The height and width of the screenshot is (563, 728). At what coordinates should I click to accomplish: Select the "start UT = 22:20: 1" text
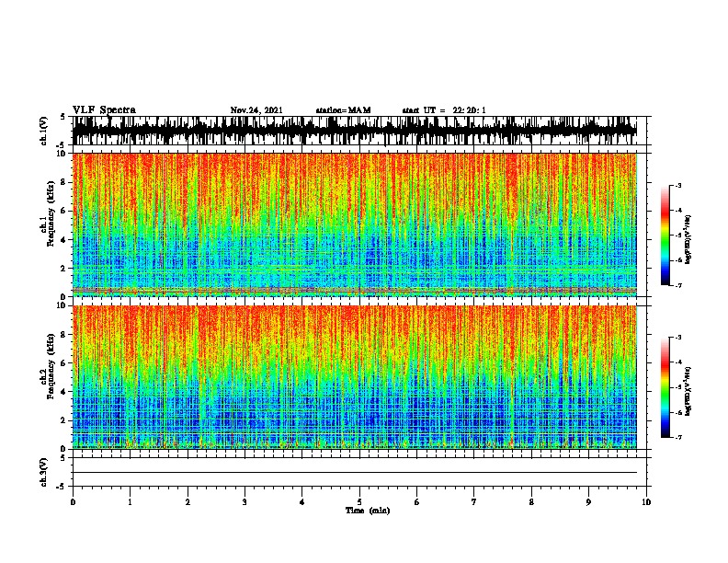[x=444, y=110]
